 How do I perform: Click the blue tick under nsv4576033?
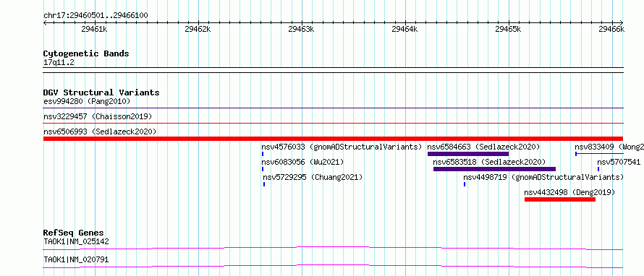pyautogui.click(x=262, y=154)
